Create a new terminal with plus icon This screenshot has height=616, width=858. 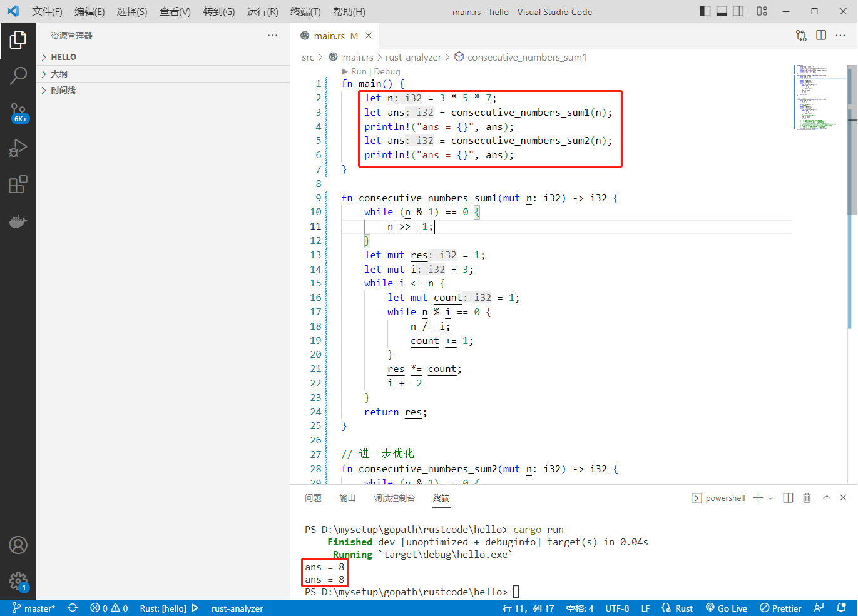point(758,498)
